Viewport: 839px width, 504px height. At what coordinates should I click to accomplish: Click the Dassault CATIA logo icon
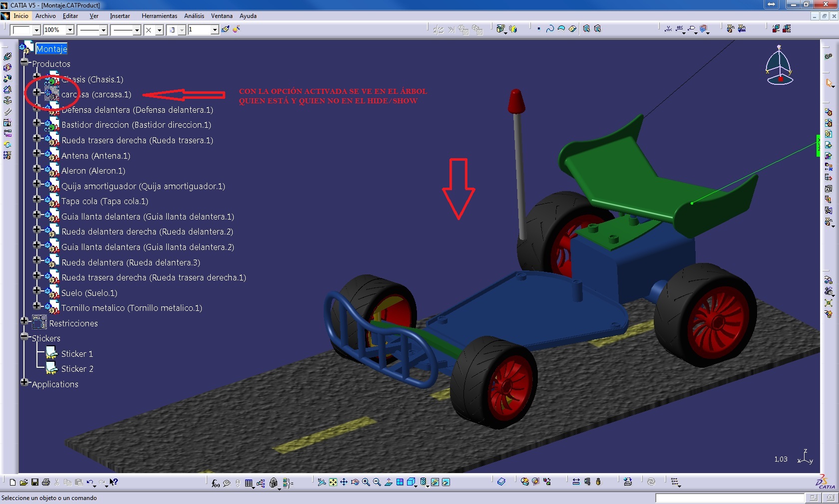pos(826,483)
